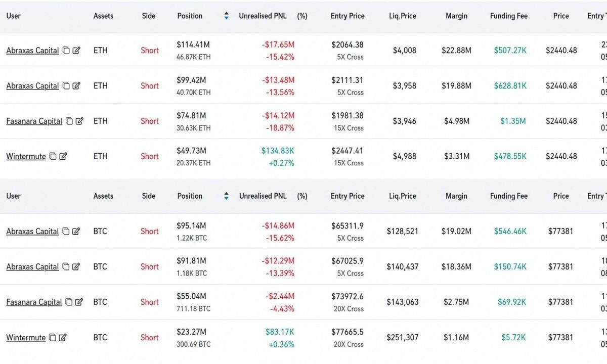The height and width of the screenshot is (364, 607).
Task: Edit Wintermute label in ETH table
Action: tap(63, 157)
